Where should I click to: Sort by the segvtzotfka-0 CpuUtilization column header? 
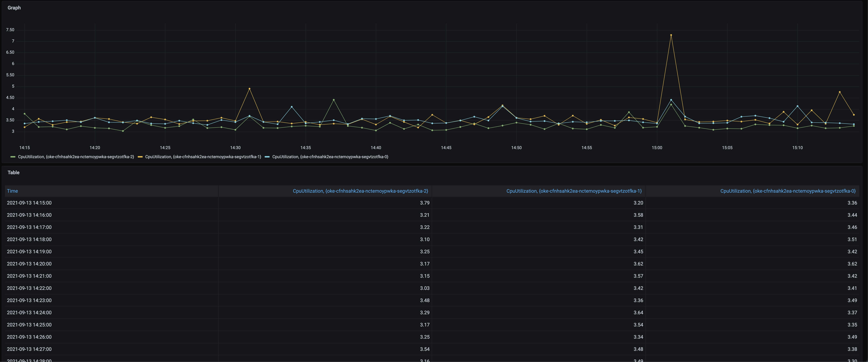click(787, 191)
